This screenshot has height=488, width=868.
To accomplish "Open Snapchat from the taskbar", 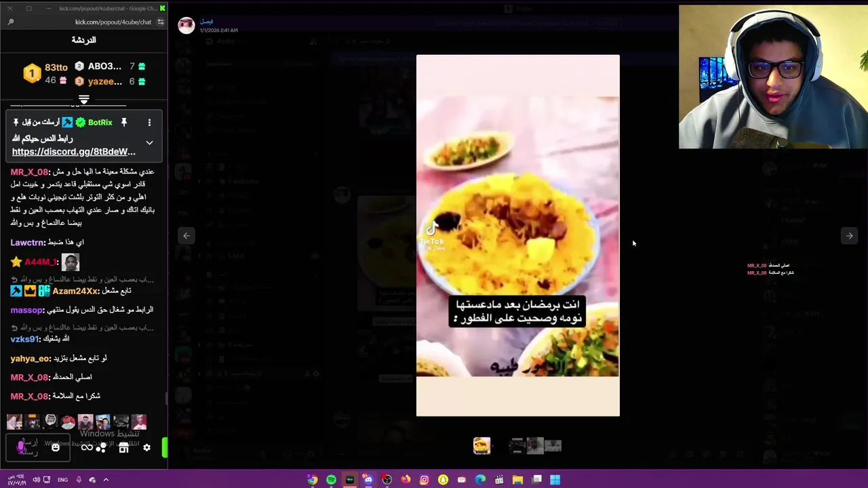I will pos(443,480).
